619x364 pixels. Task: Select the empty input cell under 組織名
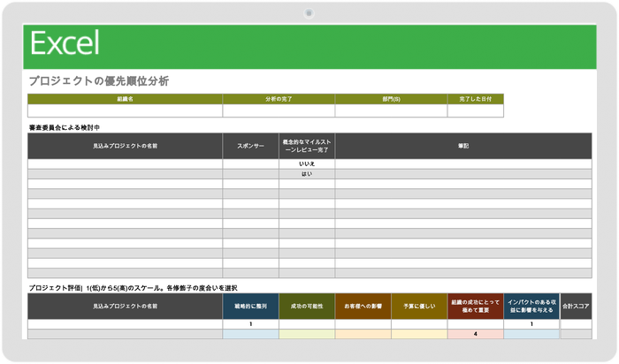click(126, 110)
